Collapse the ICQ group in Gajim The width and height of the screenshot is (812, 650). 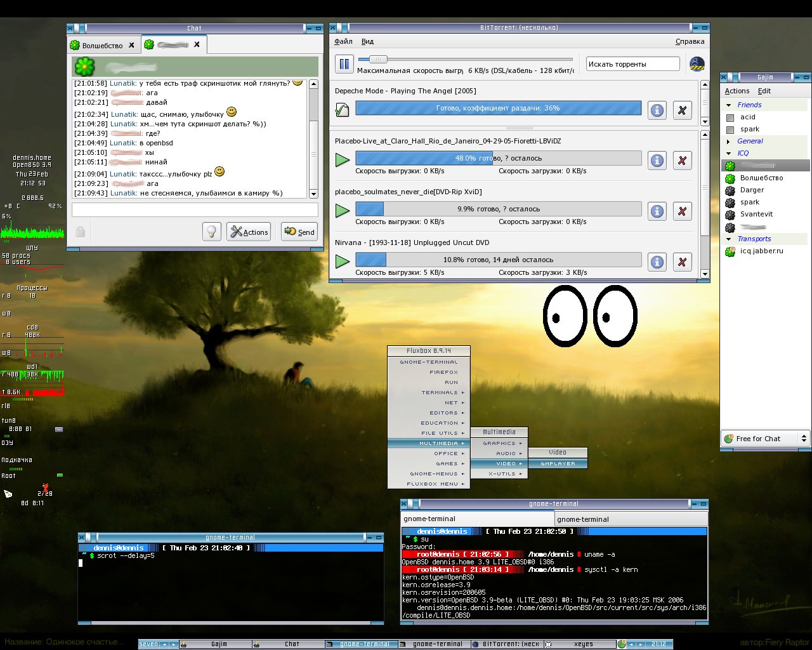pyautogui.click(x=729, y=154)
